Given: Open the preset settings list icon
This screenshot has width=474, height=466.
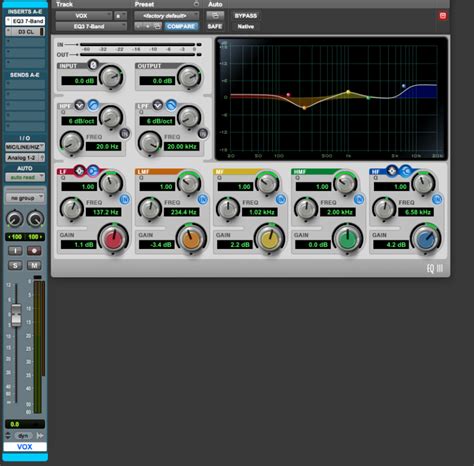Looking at the screenshot, I should (157, 26).
